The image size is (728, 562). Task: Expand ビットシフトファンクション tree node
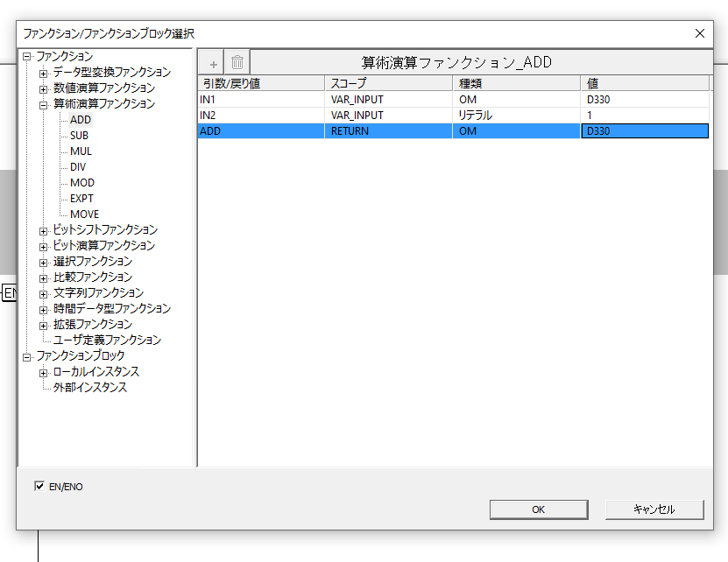point(43,230)
